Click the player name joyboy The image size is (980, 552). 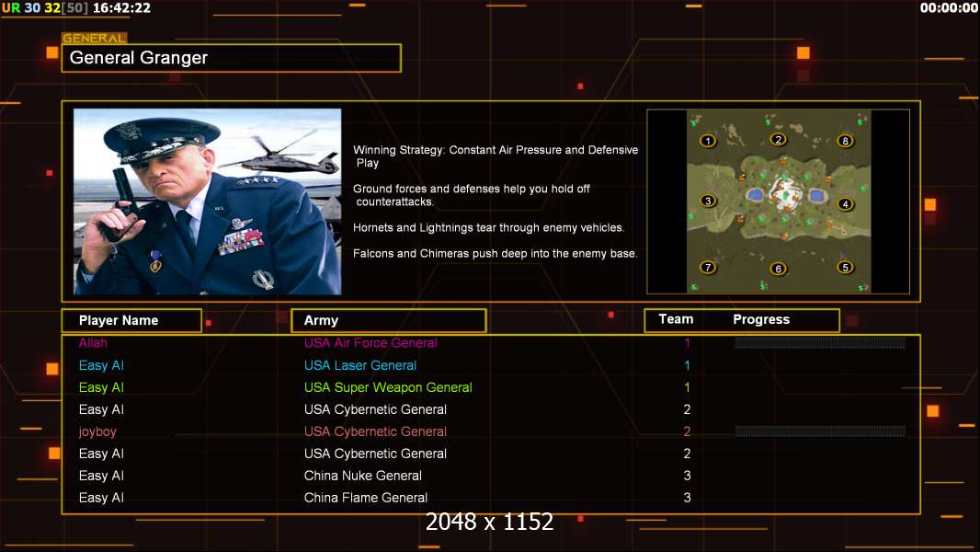(x=97, y=431)
